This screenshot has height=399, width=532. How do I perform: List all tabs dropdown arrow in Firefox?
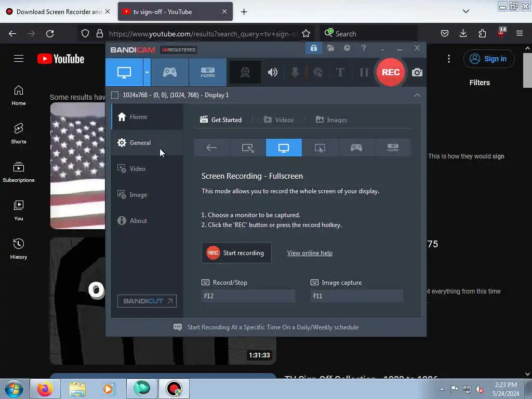(x=466, y=11)
